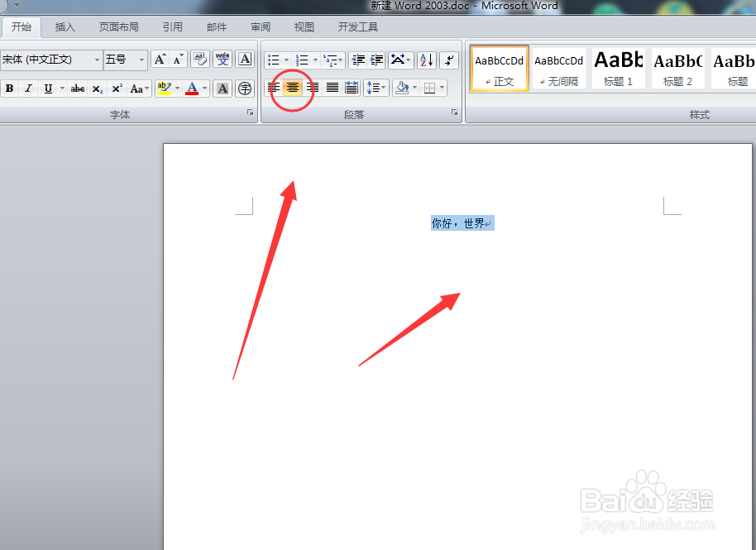Decrease paragraph indent
756x550 pixels.
click(358, 60)
